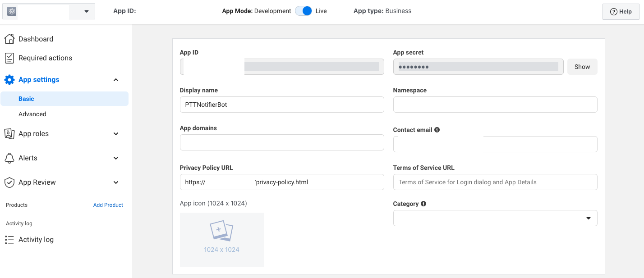Select Basic under App settings
Viewport: 644px width, 278px height.
pos(26,99)
